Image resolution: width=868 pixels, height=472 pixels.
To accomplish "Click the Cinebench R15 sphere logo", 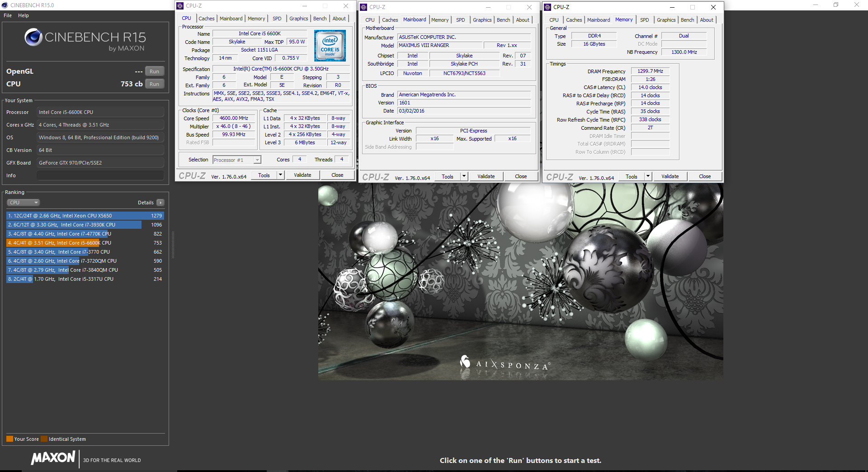I will click(33, 37).
